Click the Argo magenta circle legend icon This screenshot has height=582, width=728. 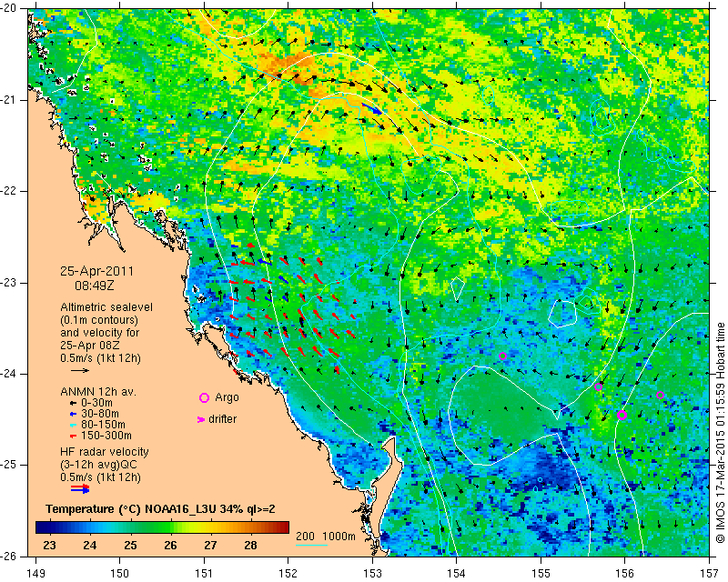pos(204,397)
